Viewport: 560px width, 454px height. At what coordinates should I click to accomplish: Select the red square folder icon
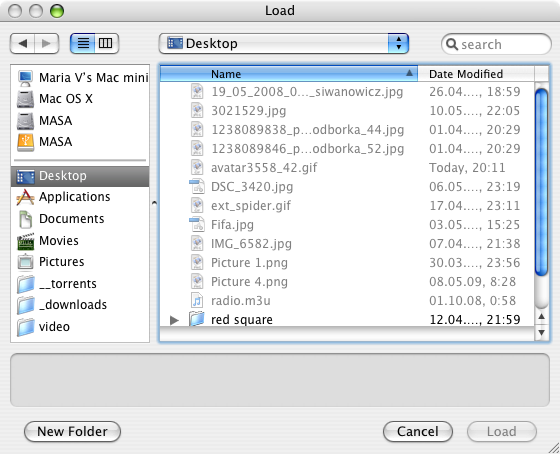(x=197, y=319)
